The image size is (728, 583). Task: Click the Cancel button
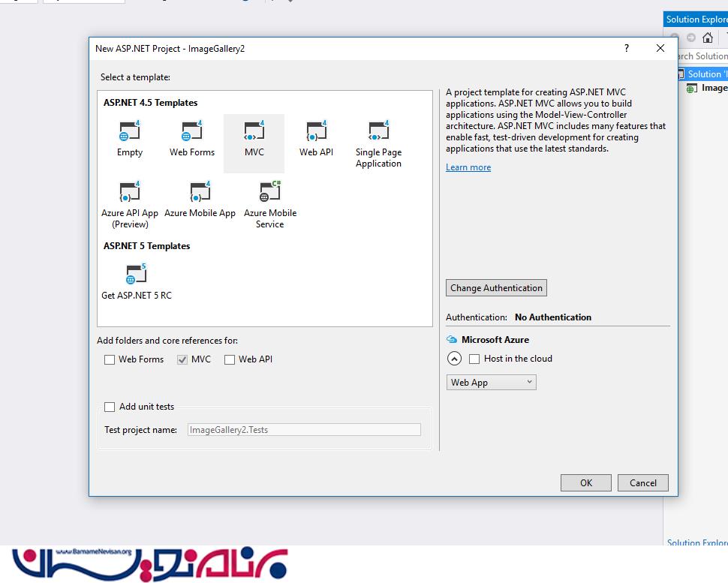(643, 482)
